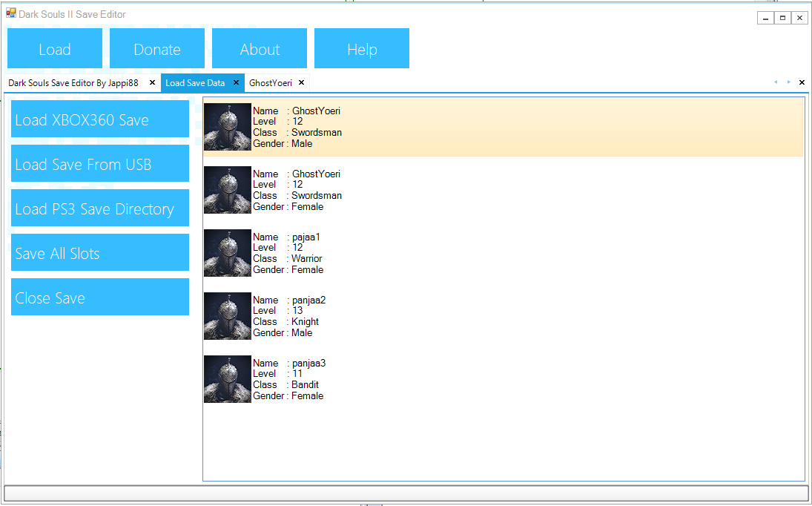Image resolution: width=812 pixels, height=506 pixels.
Task: Click 'Bandit' class text in panjaa3 slot
Action: pos(305,385)
